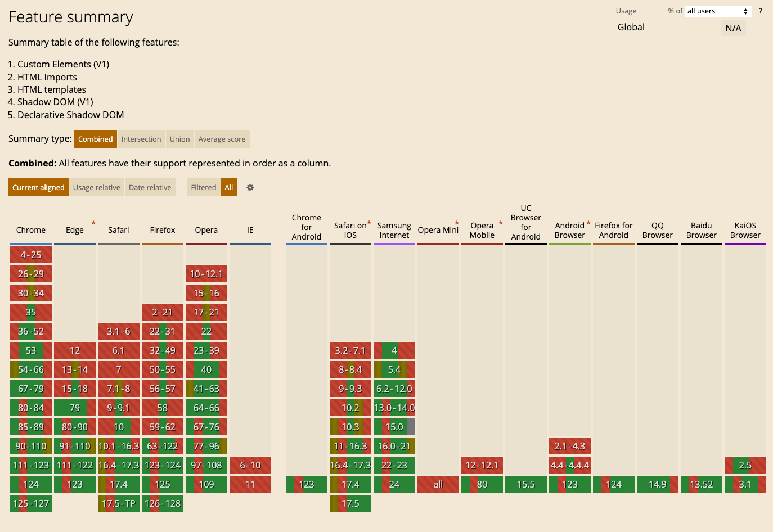Screen dimensions: 773x532
Task: Select Safari 17.5-TP cell
Action: tap(119, 503)
